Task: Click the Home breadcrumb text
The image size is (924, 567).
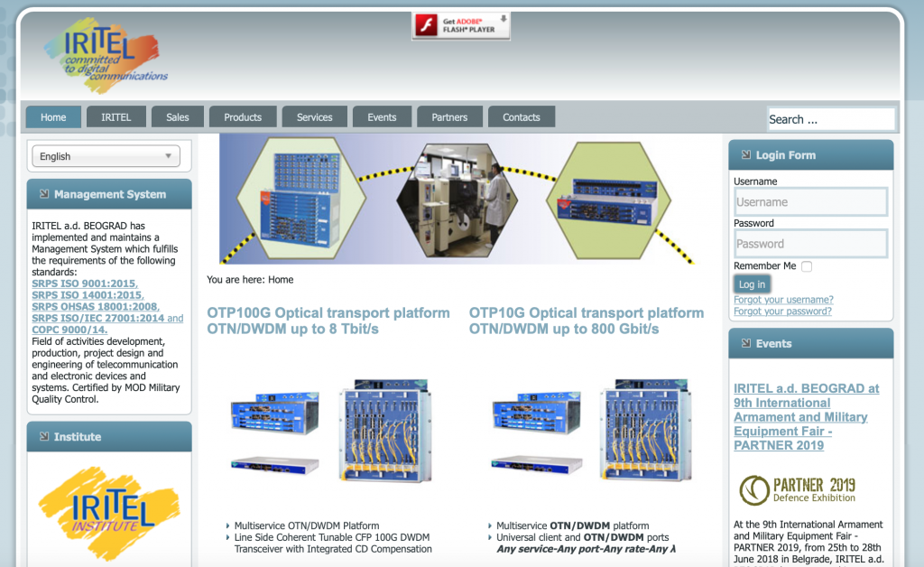Action: tap(281, 279)
